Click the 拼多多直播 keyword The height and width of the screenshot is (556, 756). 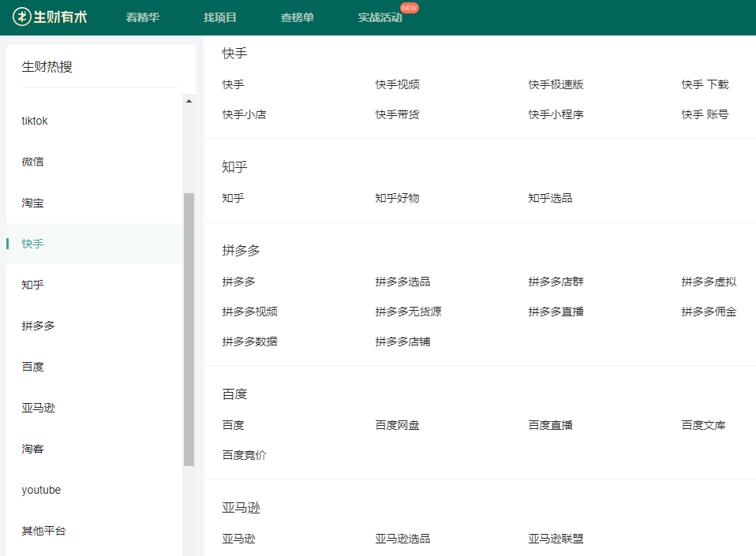pos(556,312)
